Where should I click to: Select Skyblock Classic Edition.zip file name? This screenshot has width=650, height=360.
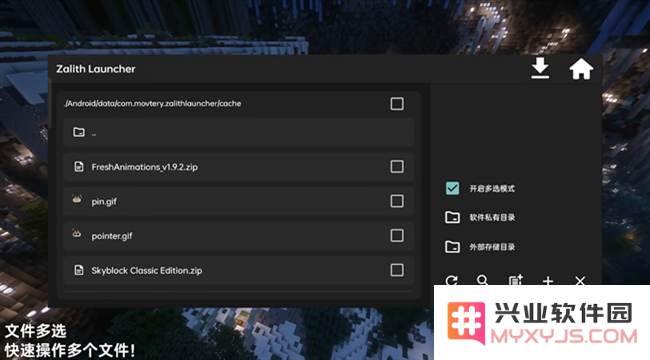[x=147, y=270]
